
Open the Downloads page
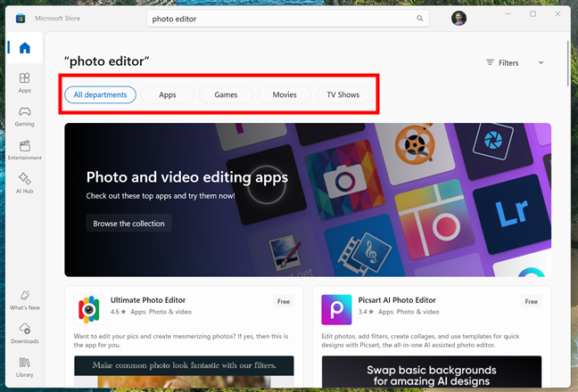click(25, 333)
